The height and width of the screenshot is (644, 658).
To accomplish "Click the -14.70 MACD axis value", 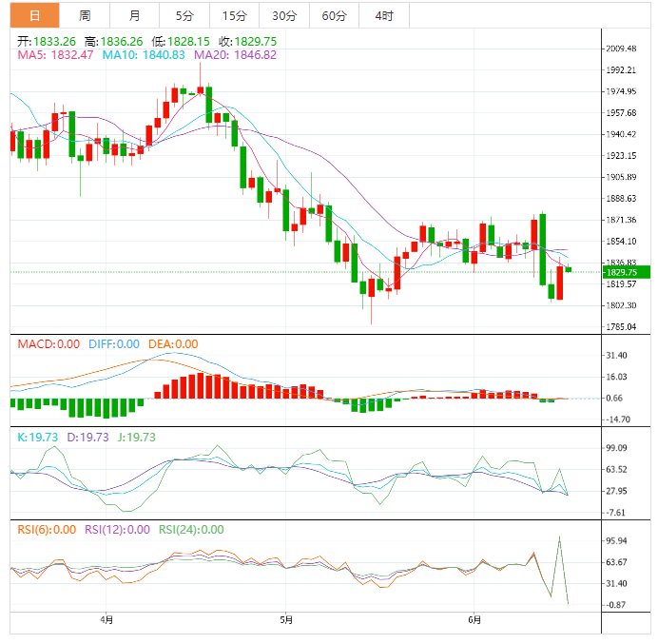I will (617, 420).
